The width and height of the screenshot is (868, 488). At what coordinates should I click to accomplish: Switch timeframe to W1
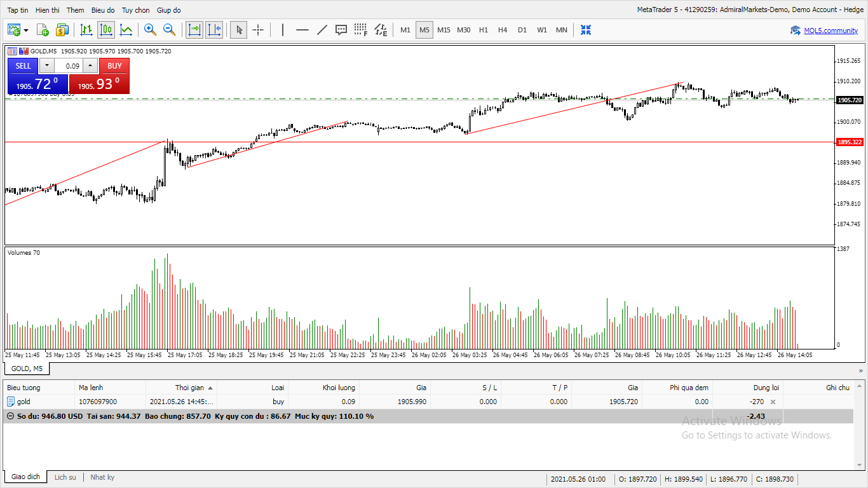click(x=542, y=30)
